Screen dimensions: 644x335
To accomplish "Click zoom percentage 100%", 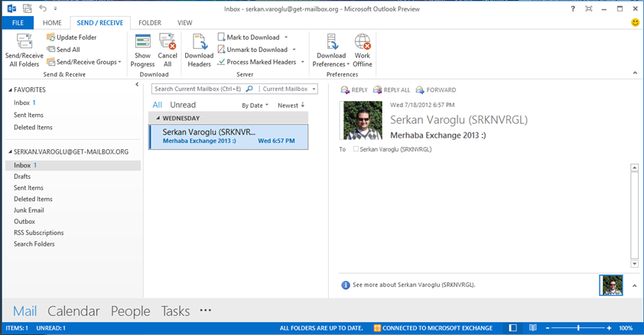I will (x=626, y=328).
